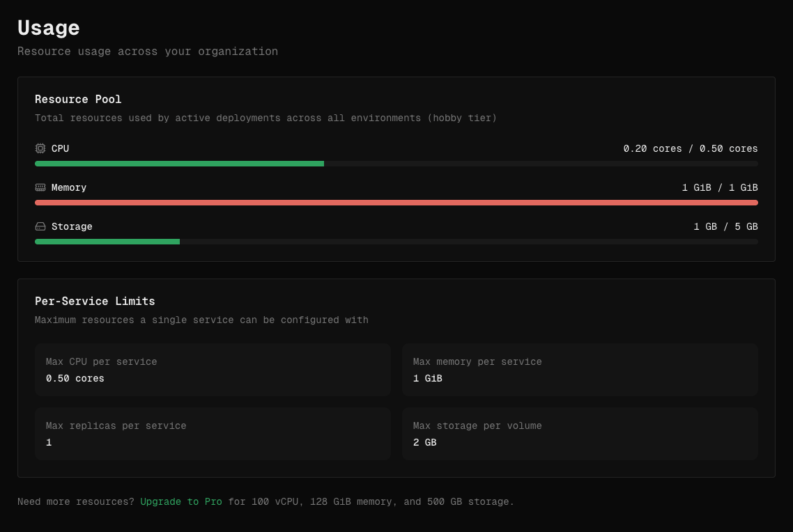Click the Per-Service Limits heading
Image resolution: width=793 pixels, height=532 pixels.
(x=95, y=302)
